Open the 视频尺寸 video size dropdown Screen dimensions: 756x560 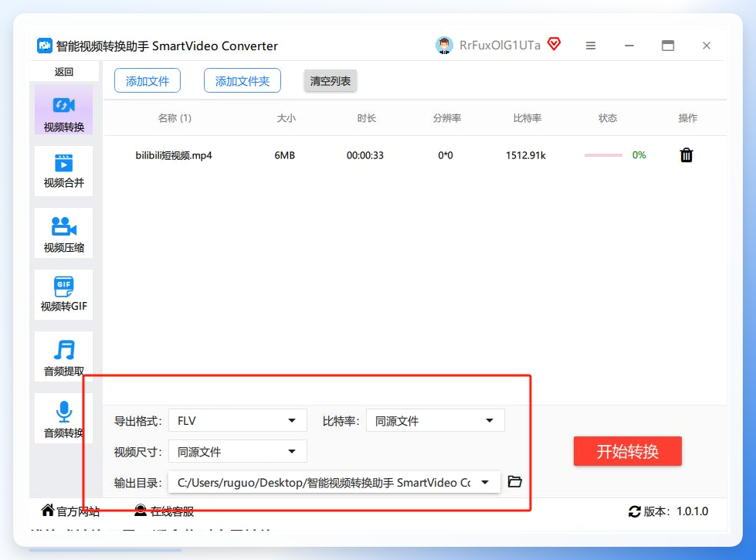point(238,451)
